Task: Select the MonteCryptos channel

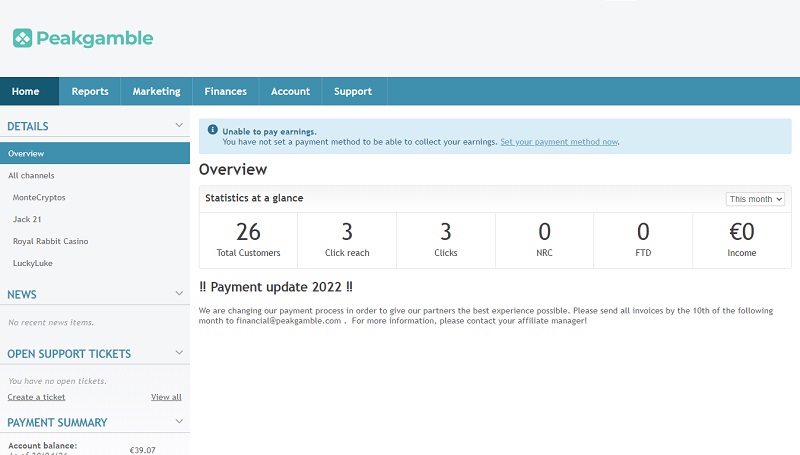Action: tap(39, 197)
